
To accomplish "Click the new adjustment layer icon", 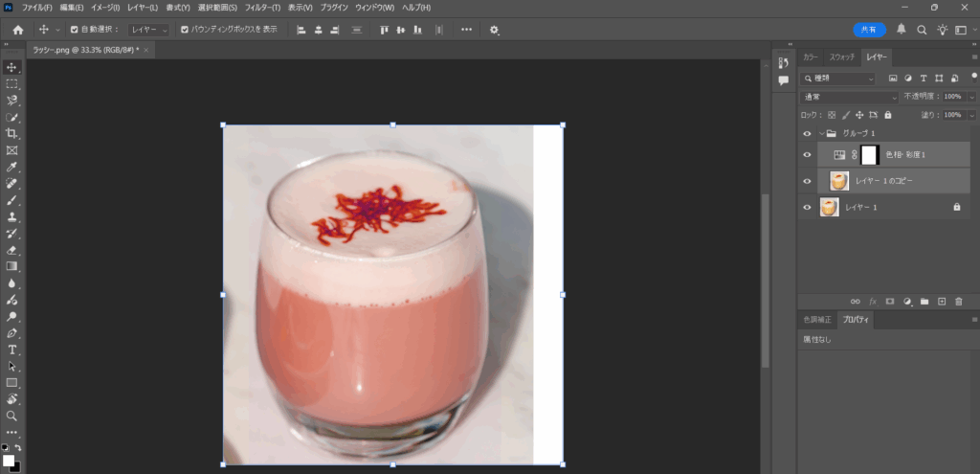I will click(x=907, y=301).
